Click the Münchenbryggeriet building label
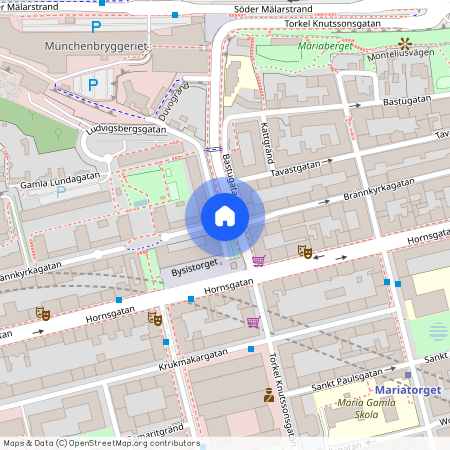This screenshot has width=450, height=450. 96,46
